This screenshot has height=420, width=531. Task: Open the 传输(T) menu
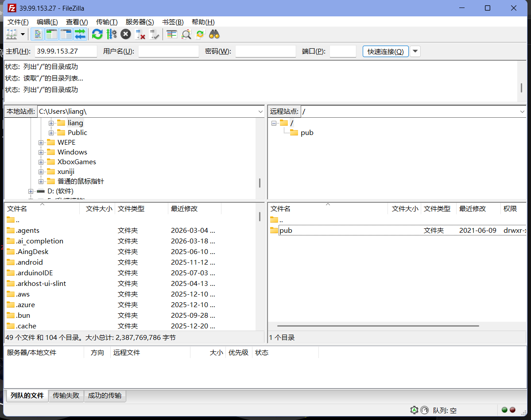pyautogui.click(x=107, y=22)
